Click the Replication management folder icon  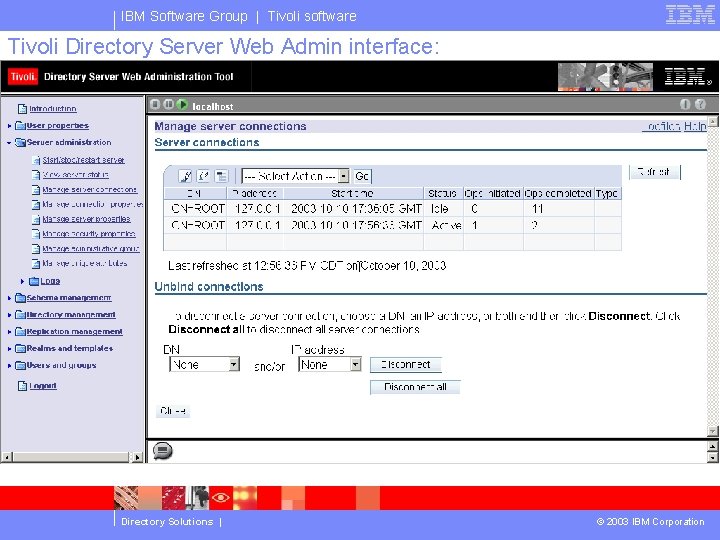tap(20, 332)
